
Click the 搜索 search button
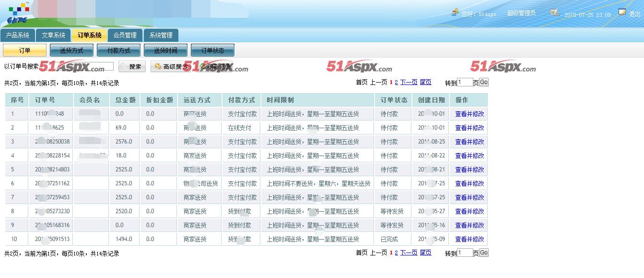pos(132,67)
